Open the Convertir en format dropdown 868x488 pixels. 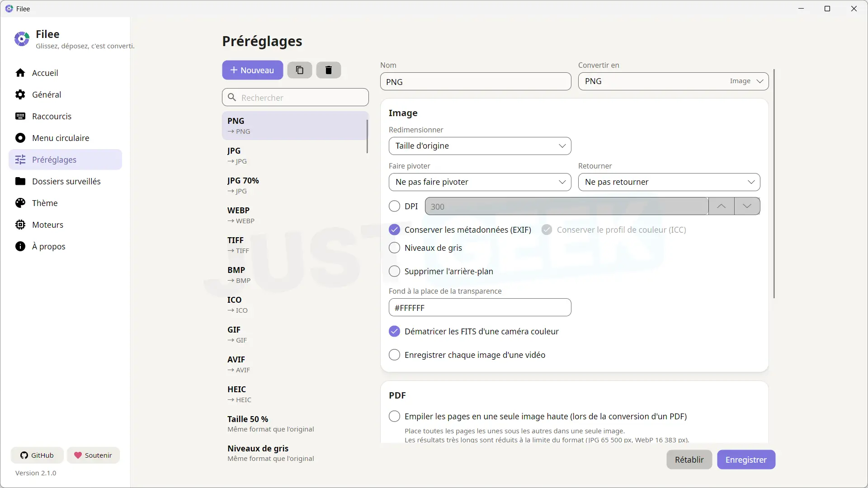[673, 81]
